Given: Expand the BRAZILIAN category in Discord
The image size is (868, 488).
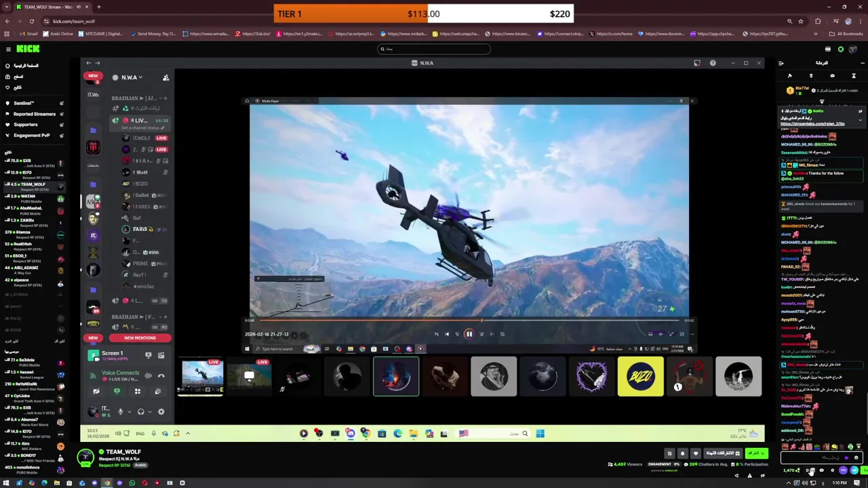Looking at the screenshot, I should click(134, 98).
